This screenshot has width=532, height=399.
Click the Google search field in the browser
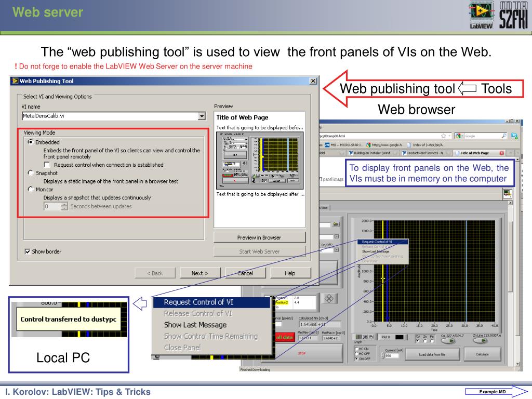[x=482, y=136]
